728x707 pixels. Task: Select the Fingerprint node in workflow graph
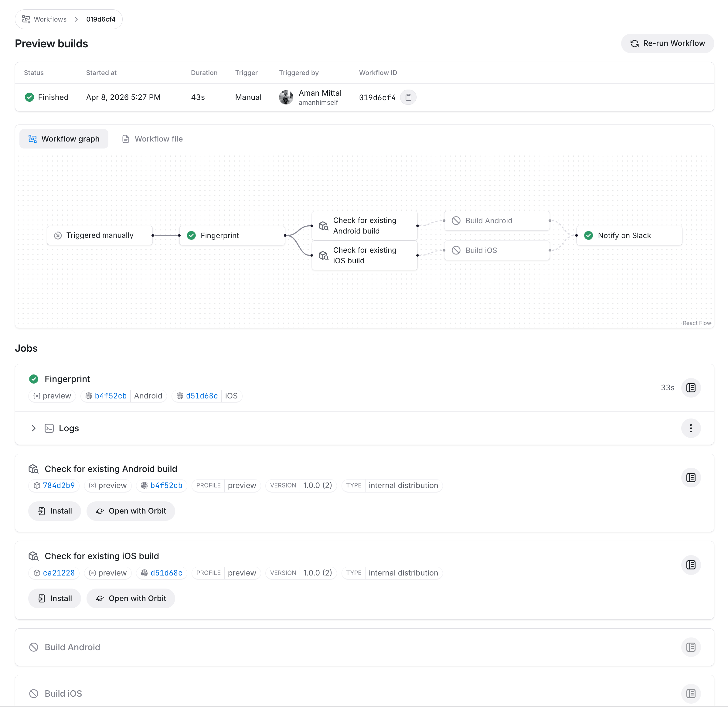[x=232, y=236]
